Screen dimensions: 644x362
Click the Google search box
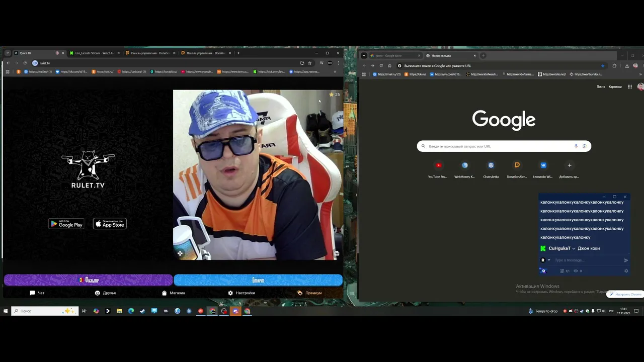pyautogui.click(x=504, y=146)
